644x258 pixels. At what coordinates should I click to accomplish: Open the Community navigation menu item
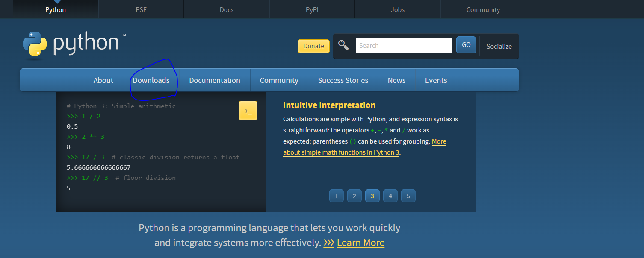coord(279,80)
